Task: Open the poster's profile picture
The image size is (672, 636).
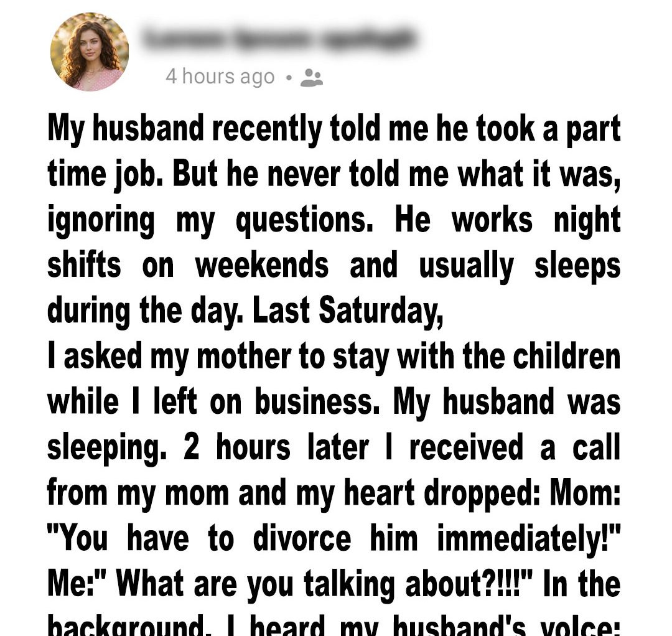Action: [x=90, y=52]
